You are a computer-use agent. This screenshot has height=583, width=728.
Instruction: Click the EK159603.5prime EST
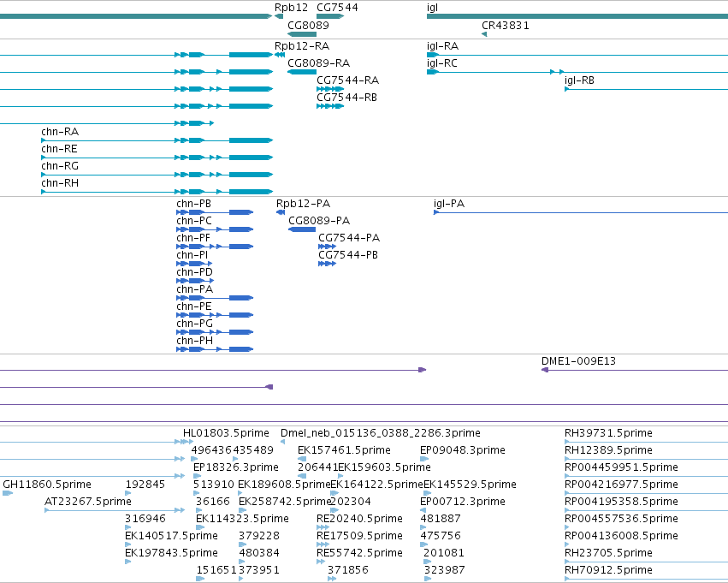pyautogui.click(x=340, y=476)
